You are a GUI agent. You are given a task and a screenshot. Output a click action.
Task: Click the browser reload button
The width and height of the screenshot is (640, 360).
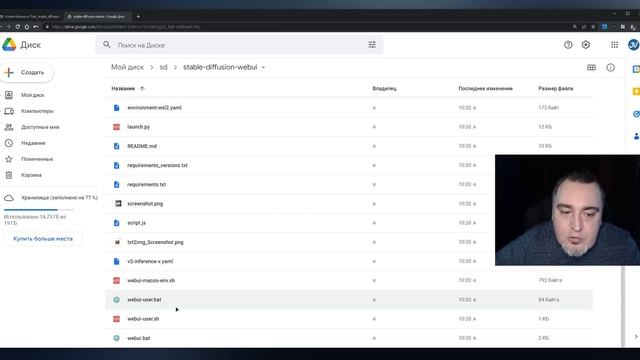pos(18,27)
